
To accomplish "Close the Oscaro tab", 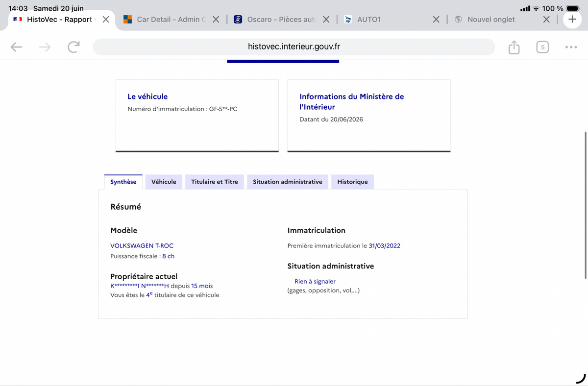I will (x=326, y=20).
